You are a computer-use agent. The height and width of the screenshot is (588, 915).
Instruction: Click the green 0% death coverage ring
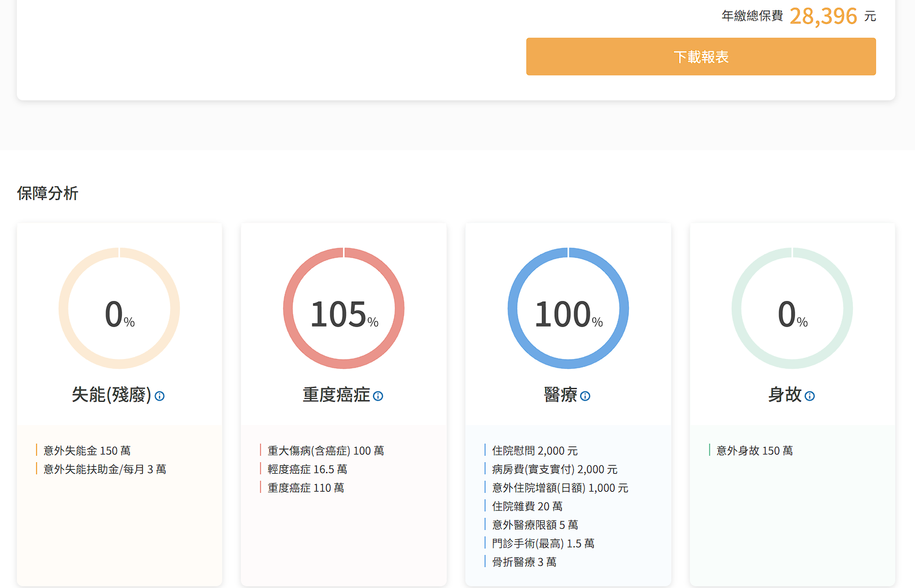click(x=792, y=308)
